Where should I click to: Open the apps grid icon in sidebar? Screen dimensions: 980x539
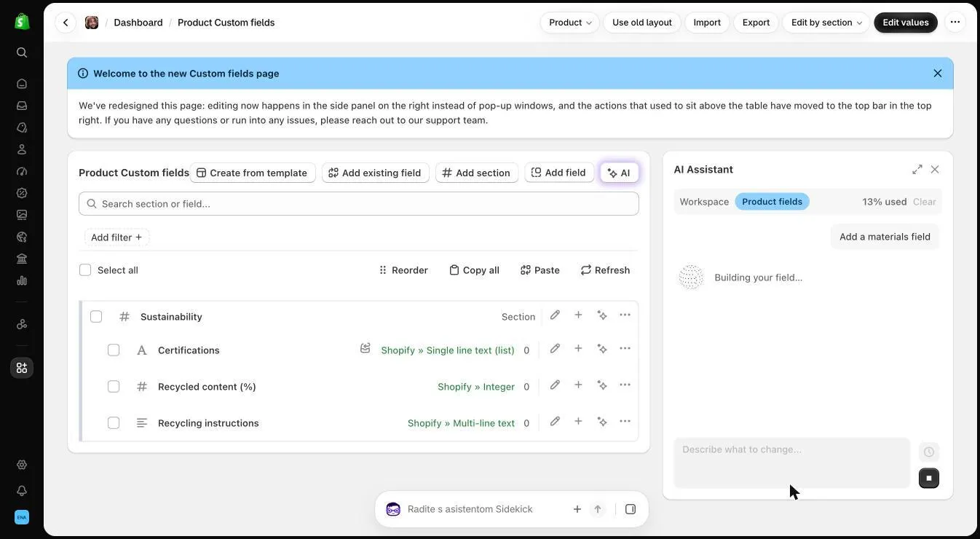click(x=22, y=368)
